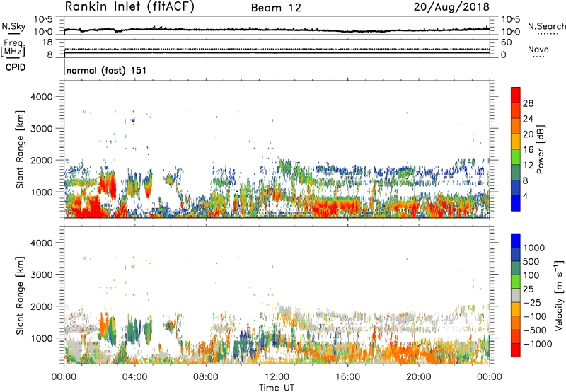566x392 pixels.
Task: Click the 100 tick on velocity colorbar
Action: [531, 275]
